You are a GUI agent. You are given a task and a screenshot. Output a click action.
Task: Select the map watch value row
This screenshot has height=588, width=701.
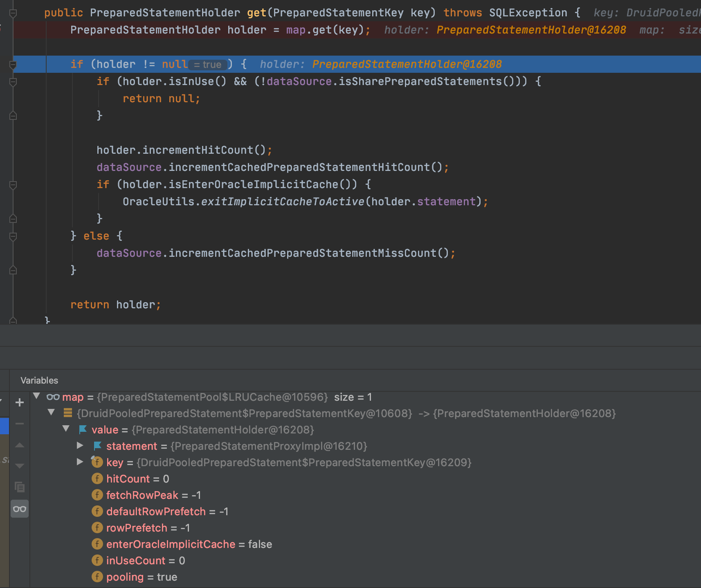[x=365, y=397]
